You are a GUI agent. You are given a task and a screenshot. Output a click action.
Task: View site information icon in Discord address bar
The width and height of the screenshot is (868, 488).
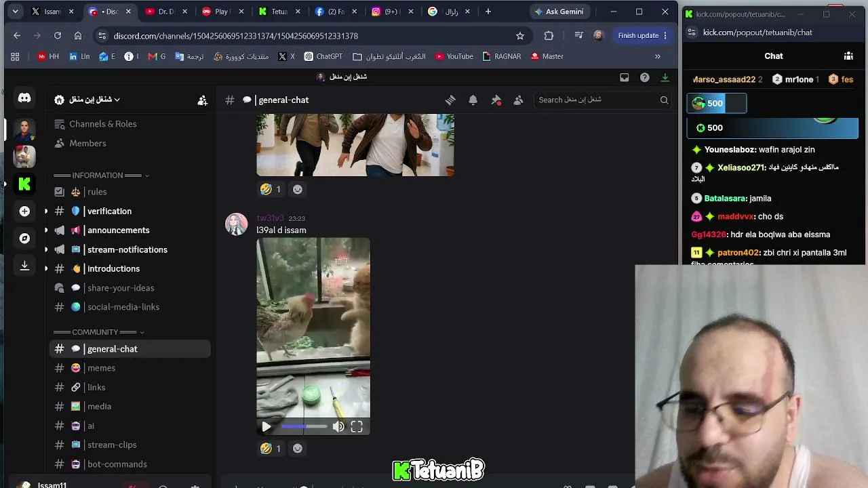pyautogui.click(x=102, y=36)
